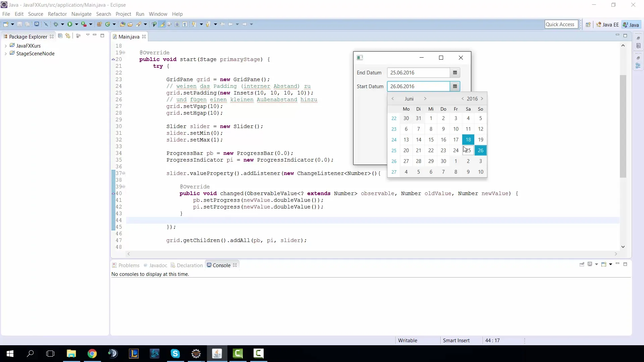Click the Open Task folder icon
Image resolution: width=644 pixels, height=362 pixels.
[x=130, y=24]
